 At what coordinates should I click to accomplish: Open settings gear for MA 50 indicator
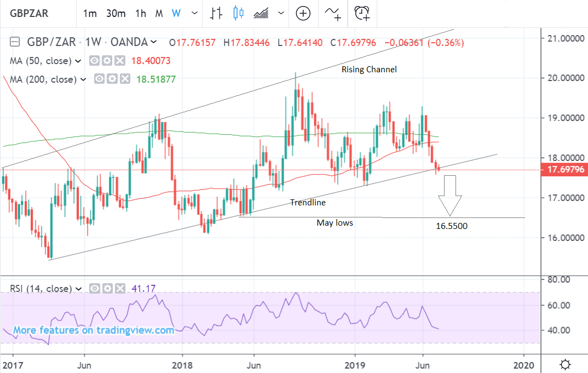[107, 61]
